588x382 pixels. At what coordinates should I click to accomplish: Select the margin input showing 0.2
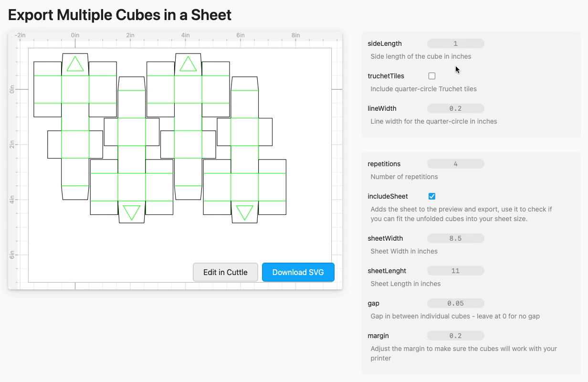[455, 335]
